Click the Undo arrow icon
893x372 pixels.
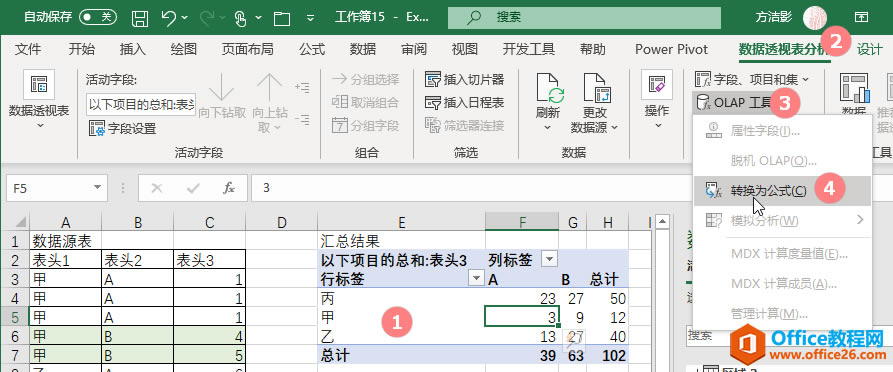[169, 18]
